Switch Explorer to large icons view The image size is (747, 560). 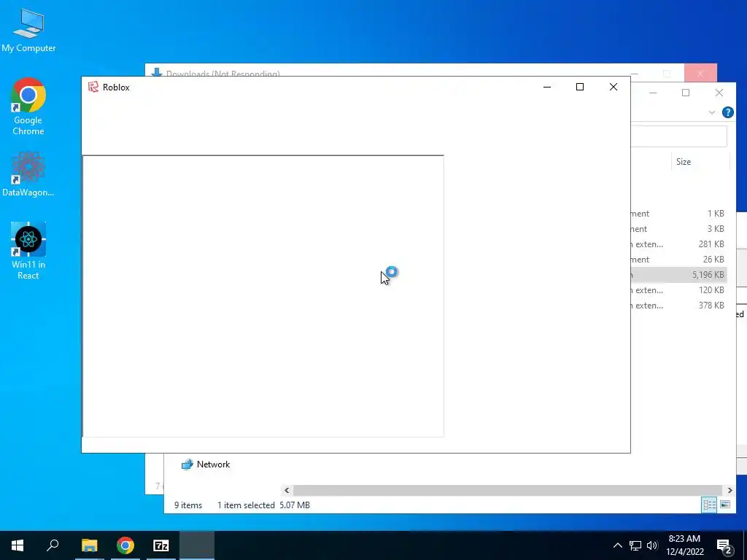coord(725,505)
